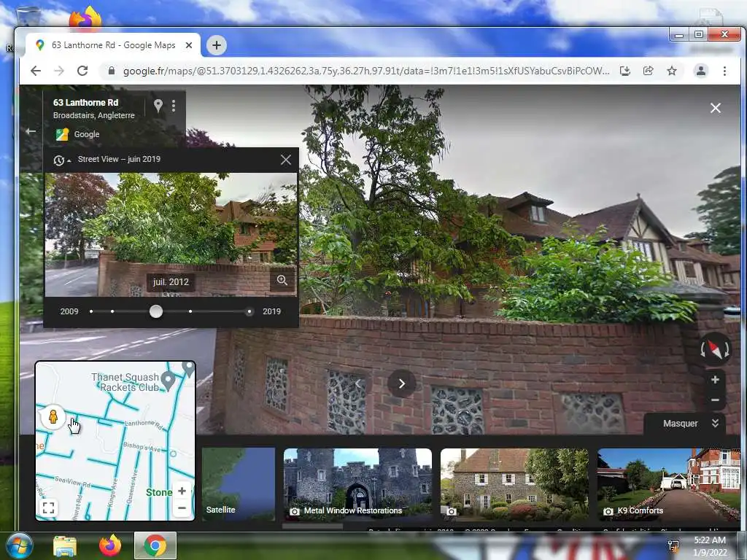Screen dimensions: 747x560
Task: Open the time travel clock dropdown
Action: (61, 160)
